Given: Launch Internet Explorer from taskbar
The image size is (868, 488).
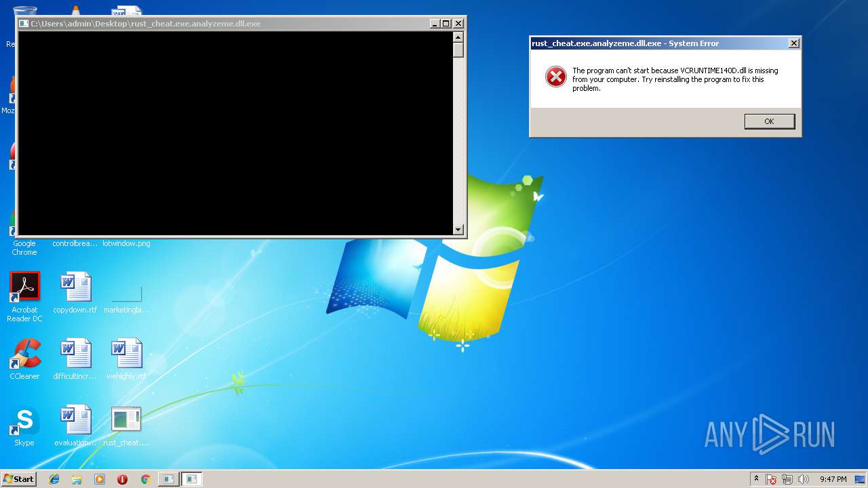Looking at the screenshot, I should coord(54,479).
